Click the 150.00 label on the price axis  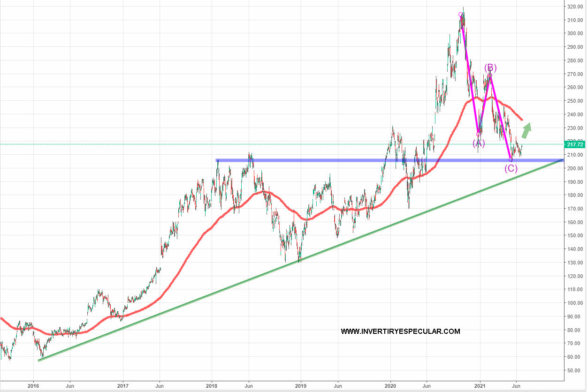[x=575, y=235]
